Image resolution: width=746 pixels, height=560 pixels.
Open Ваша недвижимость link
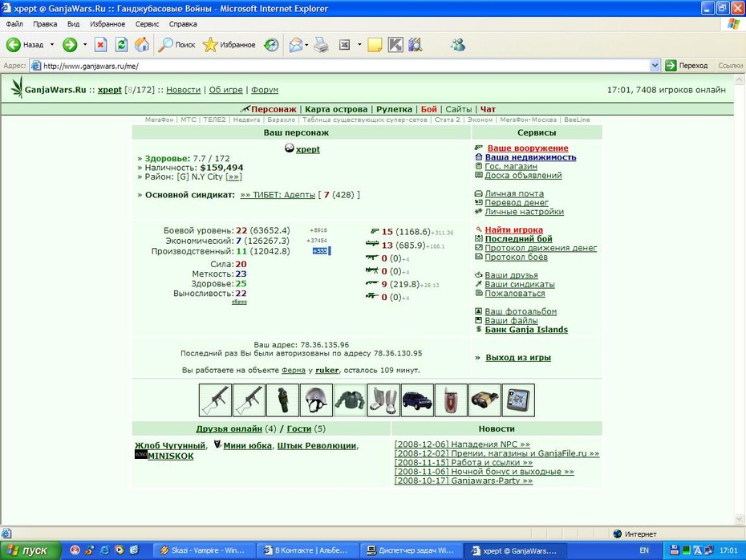[530, 157]
